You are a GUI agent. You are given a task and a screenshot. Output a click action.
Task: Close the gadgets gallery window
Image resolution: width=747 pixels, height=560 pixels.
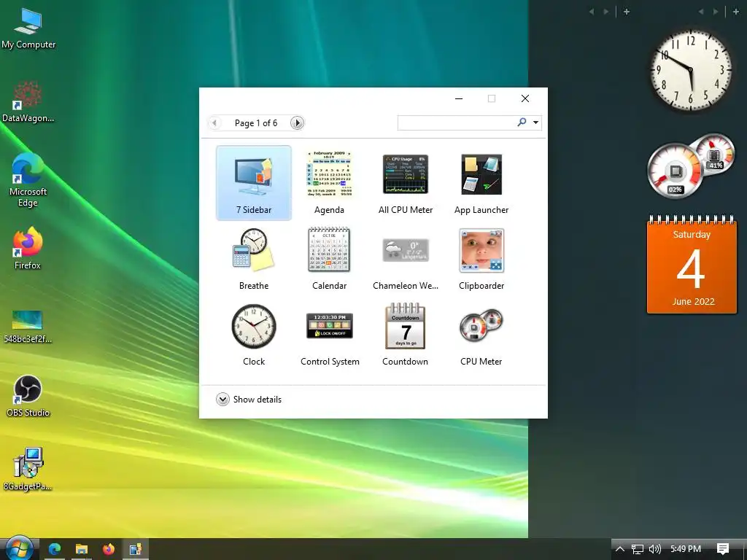[x=525, y=98]
